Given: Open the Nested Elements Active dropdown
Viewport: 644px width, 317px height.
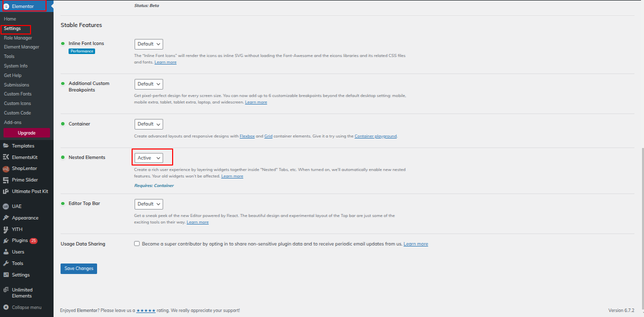Looking at the screenshot, I should click(149, 158).
